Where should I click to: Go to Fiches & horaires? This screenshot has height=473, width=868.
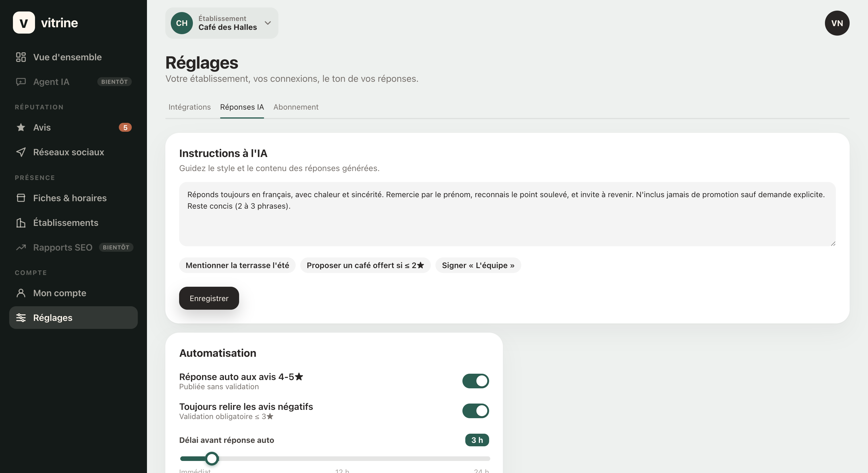pyautogui.click(x=73, y=198)
